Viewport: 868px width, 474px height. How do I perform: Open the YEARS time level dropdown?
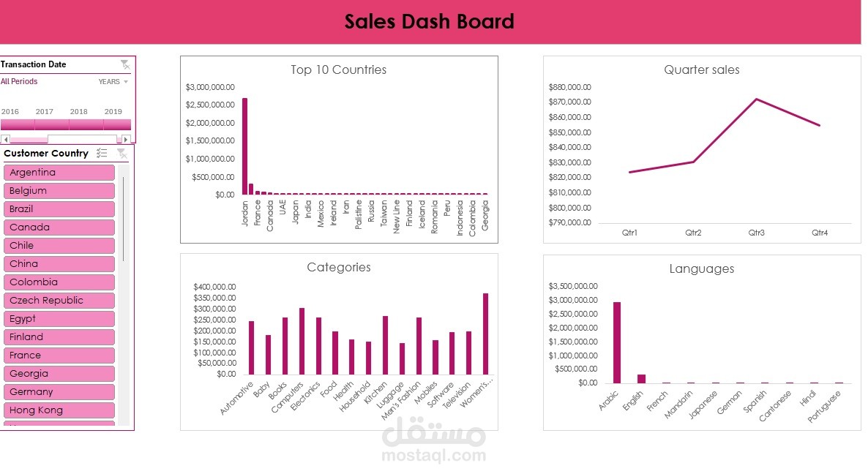113,81
